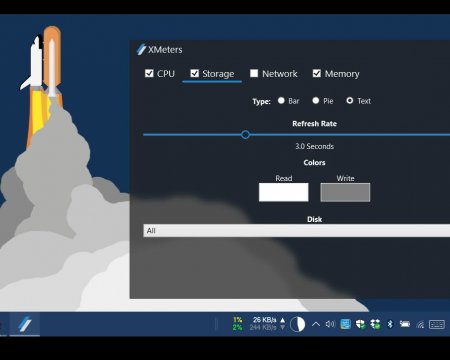Image resolution: width=450 pixels, height=360 pixels.
Task: Click the memory pie meter in taskbar
Action: pyautogui.click(x=297, y=324)
